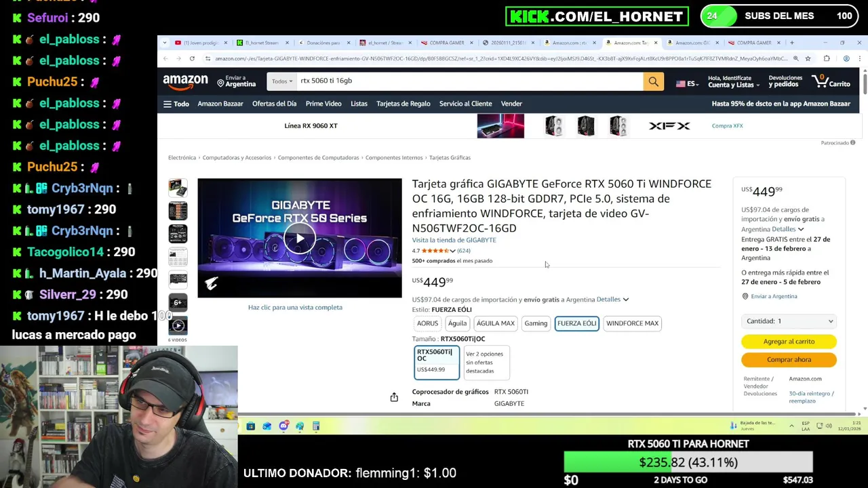The image size is (868, 488).
Task: Open the Todo hamburger menu
Action: 176,104
